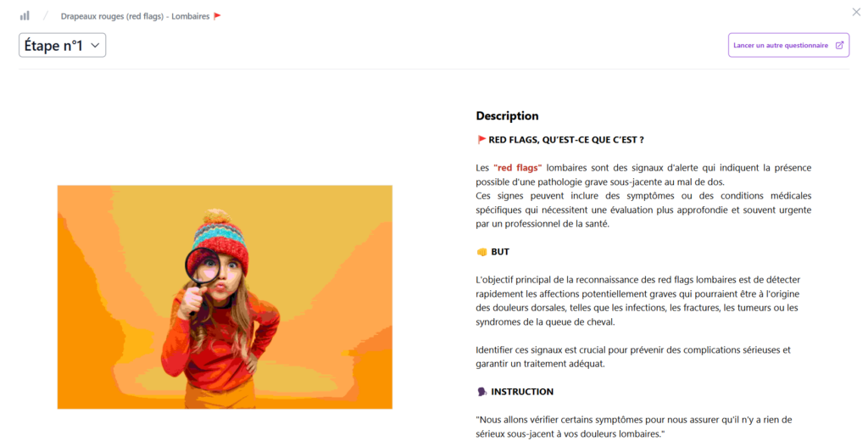Click the breadcrumb slash separator
This screenshot has width=868, height=441.
pos(46,16)
